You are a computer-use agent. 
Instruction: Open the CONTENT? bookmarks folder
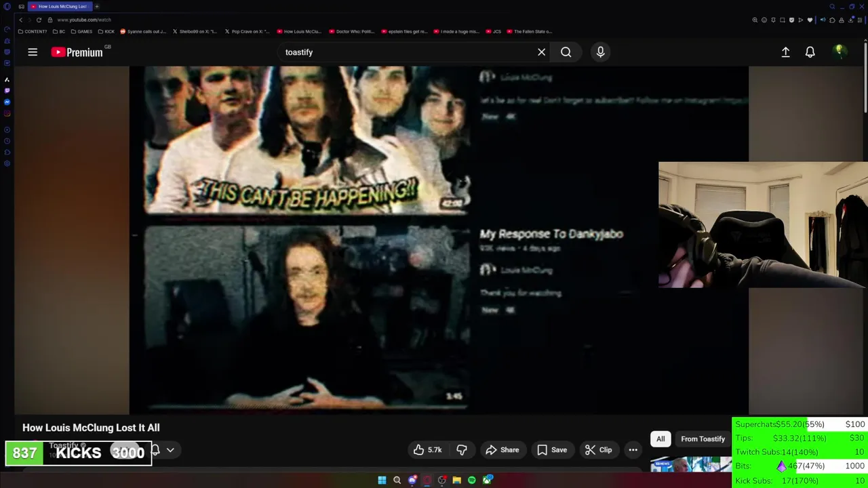point(33,31)
